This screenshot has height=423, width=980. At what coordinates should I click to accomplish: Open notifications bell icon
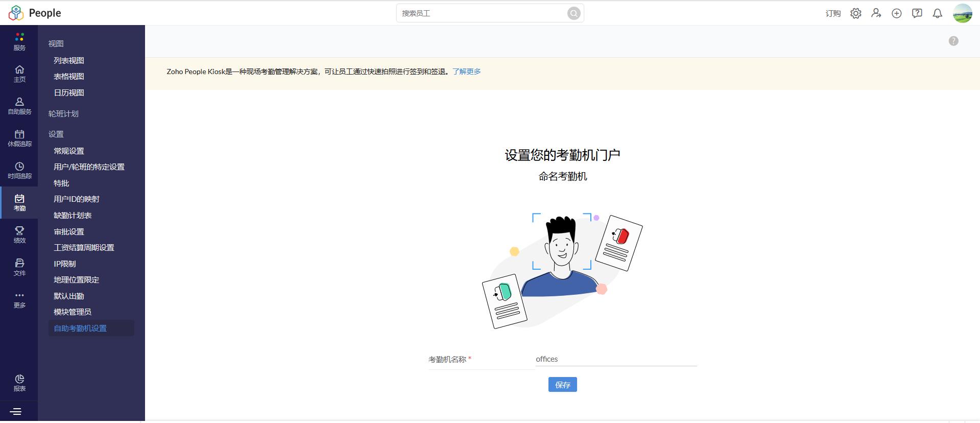[937, 13]
